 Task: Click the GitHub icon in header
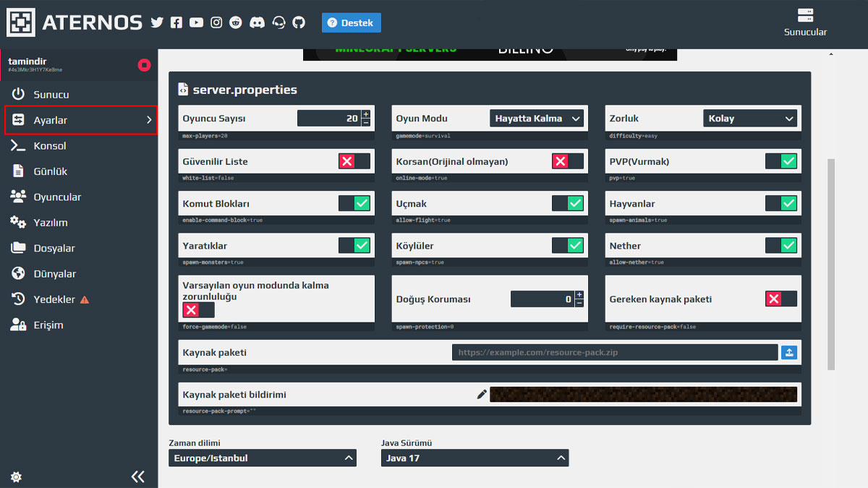pyautogui.click(x=299, y=22)
